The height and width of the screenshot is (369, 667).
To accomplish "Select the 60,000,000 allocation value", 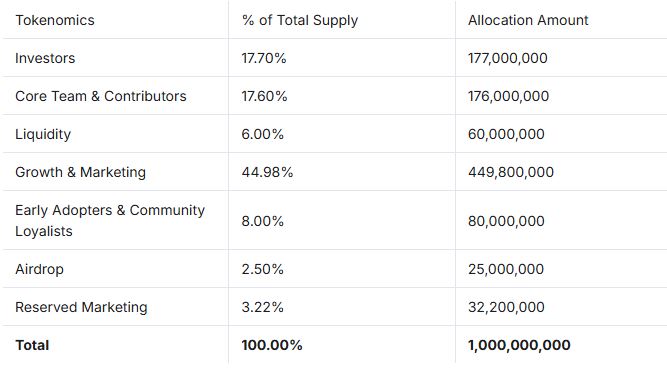I will click(x=506, y=134).
